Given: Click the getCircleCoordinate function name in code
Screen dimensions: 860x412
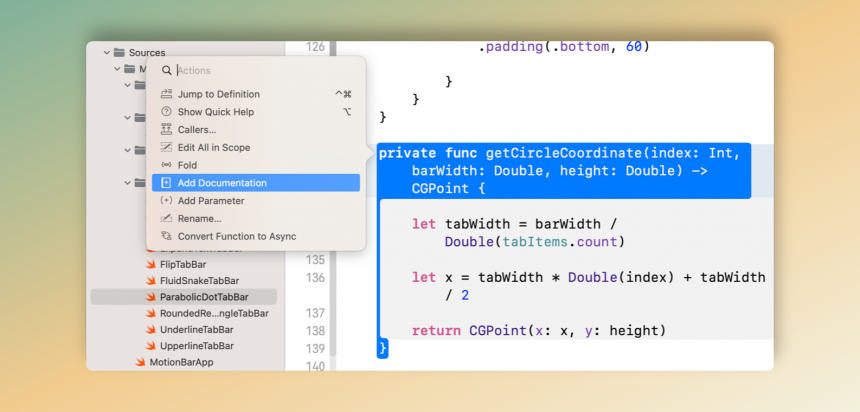Looking at the screenshot, I should tap(562, 153).
